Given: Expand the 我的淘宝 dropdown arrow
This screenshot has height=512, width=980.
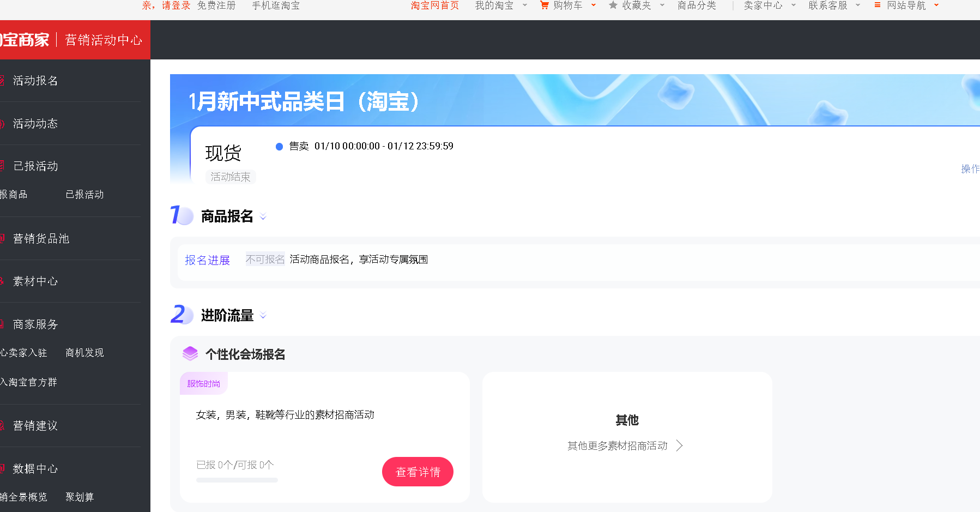Looking at the screenshot, I should (525, 5).
